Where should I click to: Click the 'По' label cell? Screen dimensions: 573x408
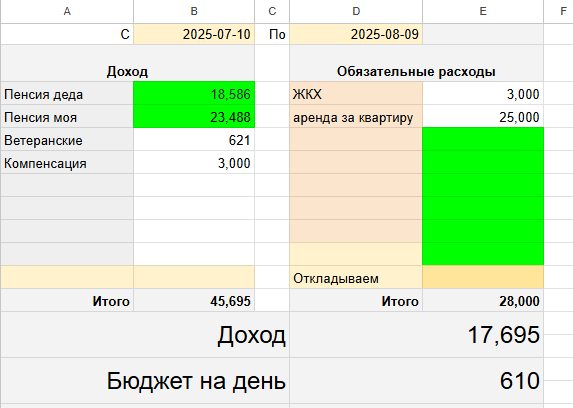click(x=272, y=34)
